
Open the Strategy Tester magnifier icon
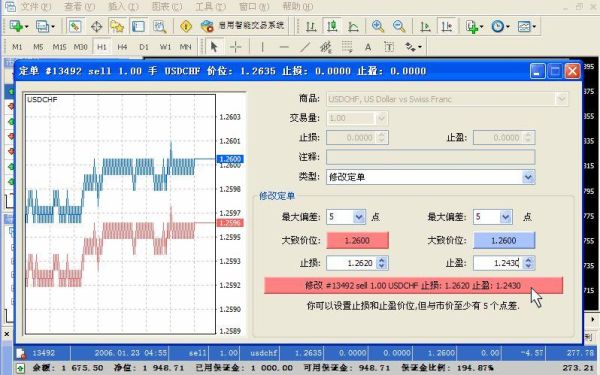(160, 26)
